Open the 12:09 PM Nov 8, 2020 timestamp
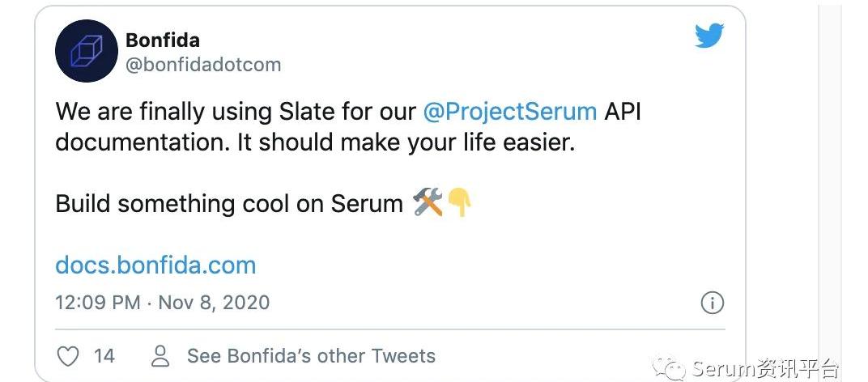Image resolution: width=868 pixels, height=382 pixels. click(162, 303)
